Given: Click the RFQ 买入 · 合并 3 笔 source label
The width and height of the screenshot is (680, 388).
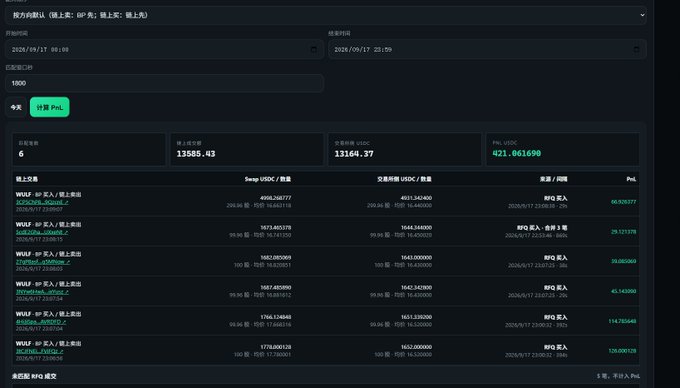Looking at the screenshot, I should point(542,228).
